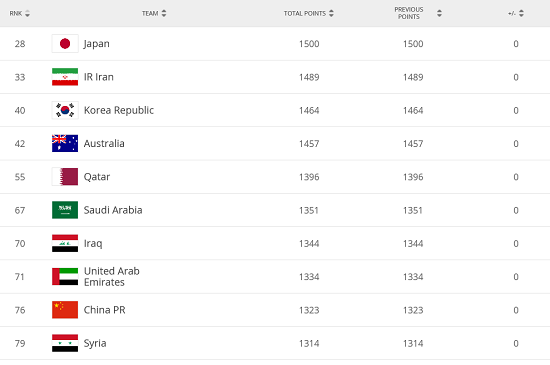
Task: Sort by TEAM column arrows
Action: click(x=164, y=13)
